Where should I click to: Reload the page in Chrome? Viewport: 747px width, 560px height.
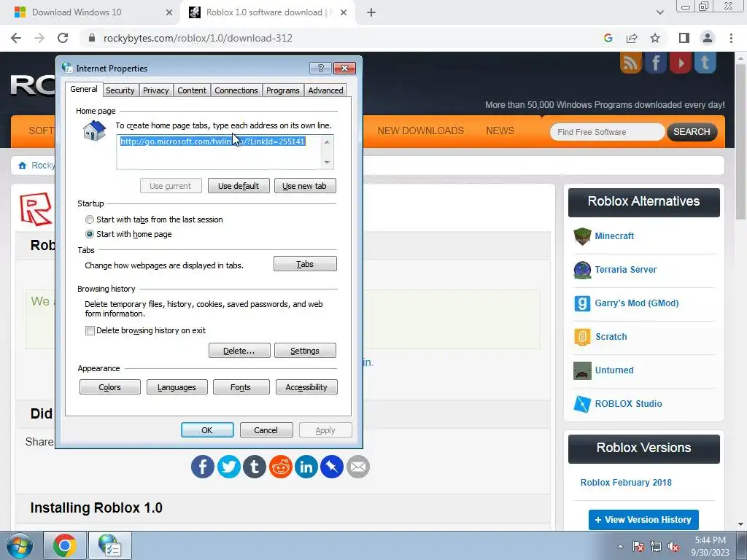(x=63, y=38)
